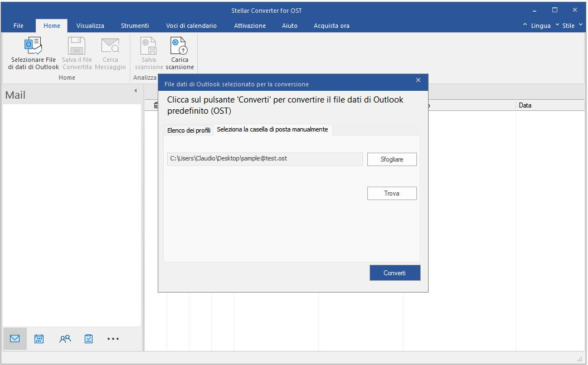Open the Strumenti ribbon tab
Viewport: 588px width, 365px height.
135,26
